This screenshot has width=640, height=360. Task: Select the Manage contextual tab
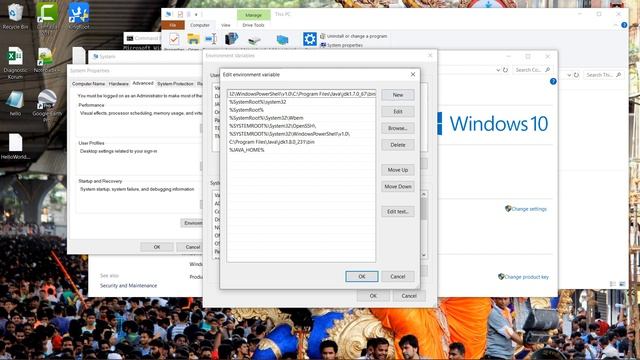[x=253, y=15]
